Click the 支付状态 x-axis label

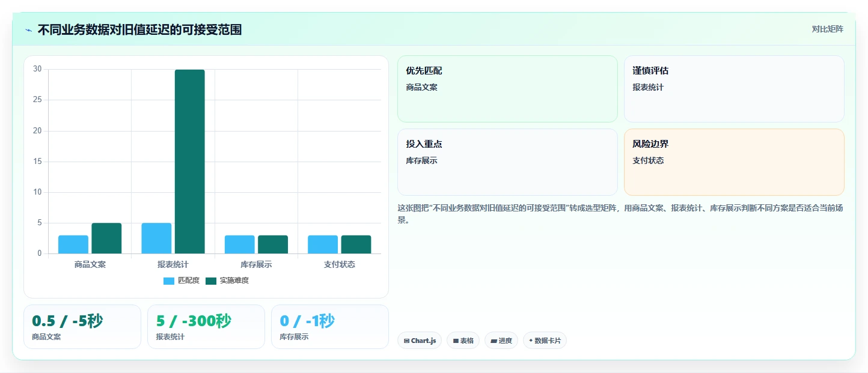pyautogui.click(x=340, y=264)
